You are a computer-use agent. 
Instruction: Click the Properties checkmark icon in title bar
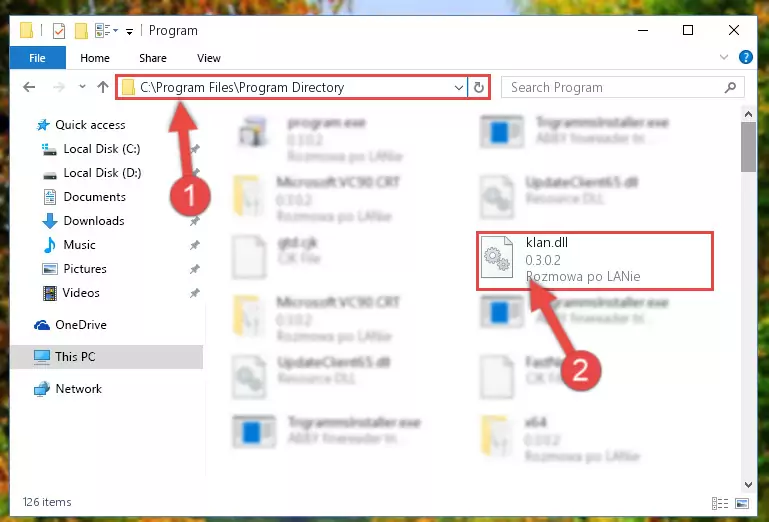click(59, 31)
